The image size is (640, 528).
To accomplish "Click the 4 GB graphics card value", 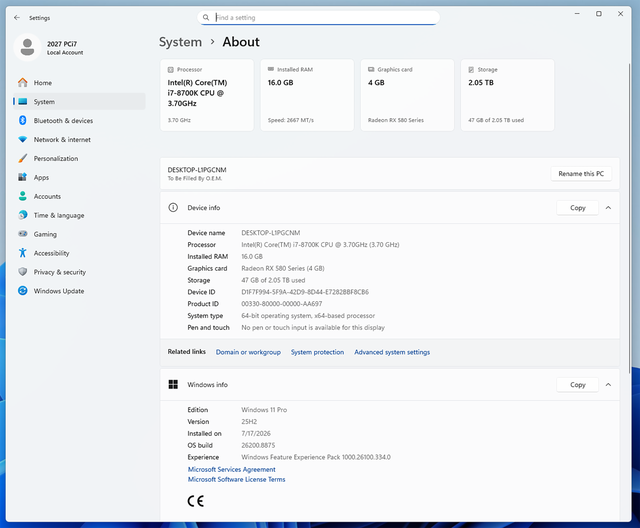I will 376,82.
